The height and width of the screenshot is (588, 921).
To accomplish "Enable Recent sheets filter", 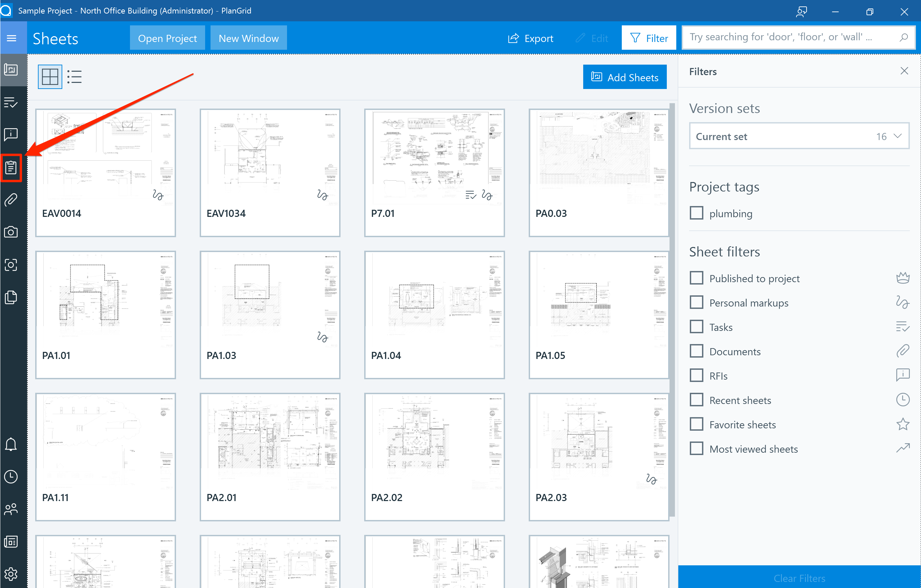I will click(697, 400).
